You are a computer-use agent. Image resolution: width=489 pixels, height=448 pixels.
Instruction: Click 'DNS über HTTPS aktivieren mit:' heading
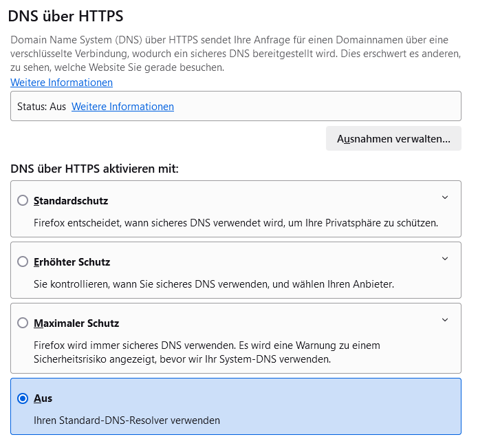tap(94, 169)
